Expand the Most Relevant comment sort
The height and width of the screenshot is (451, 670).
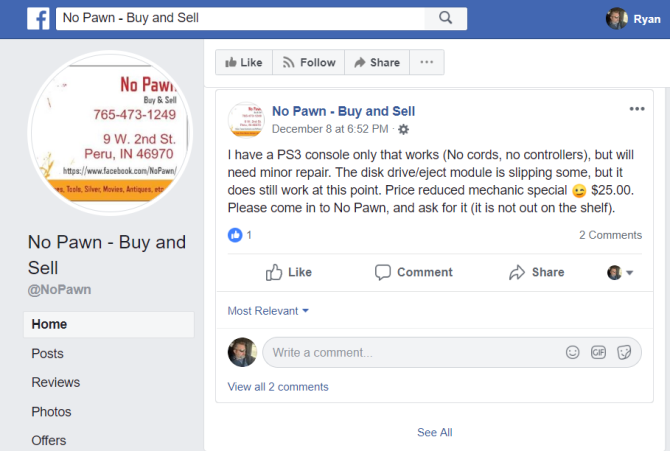[x=268, y=311]
